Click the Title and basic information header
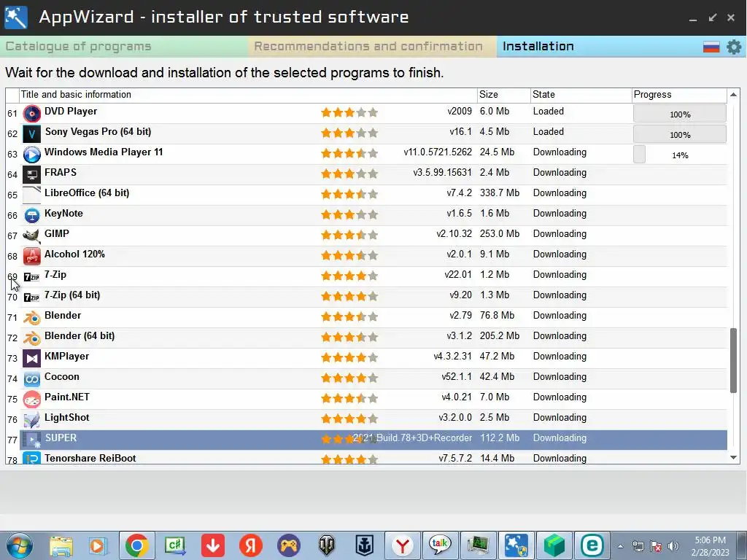 tap(248, 95)
